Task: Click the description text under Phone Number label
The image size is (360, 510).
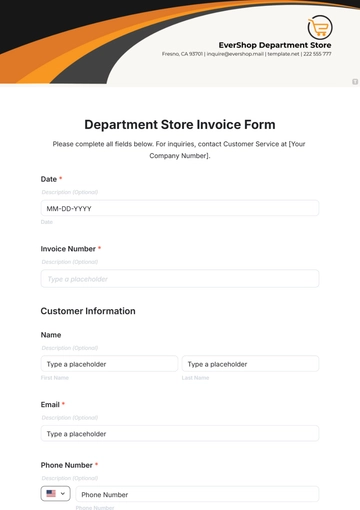Action: tap(70, 478)
